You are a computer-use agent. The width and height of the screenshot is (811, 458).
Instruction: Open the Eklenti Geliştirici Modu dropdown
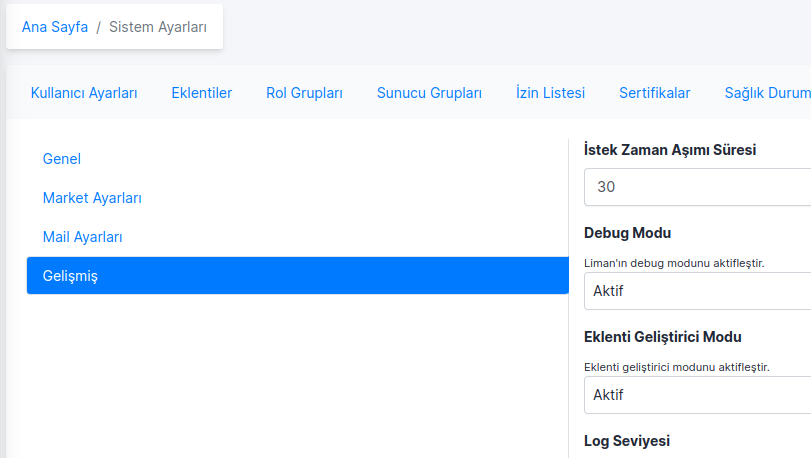697,395
